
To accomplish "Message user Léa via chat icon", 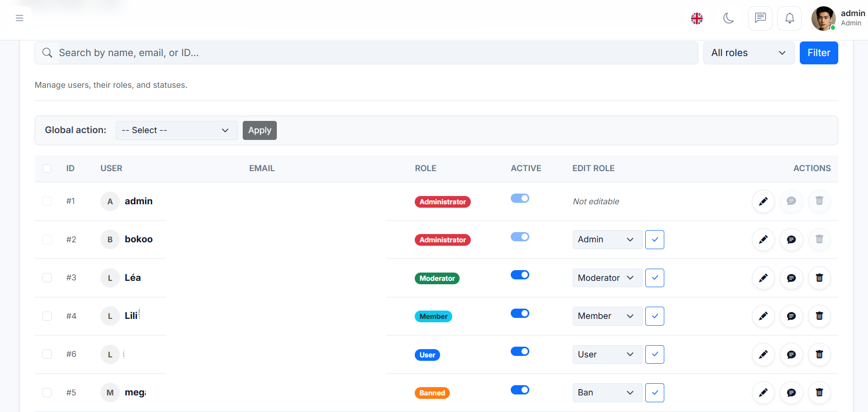I will 791,278.
